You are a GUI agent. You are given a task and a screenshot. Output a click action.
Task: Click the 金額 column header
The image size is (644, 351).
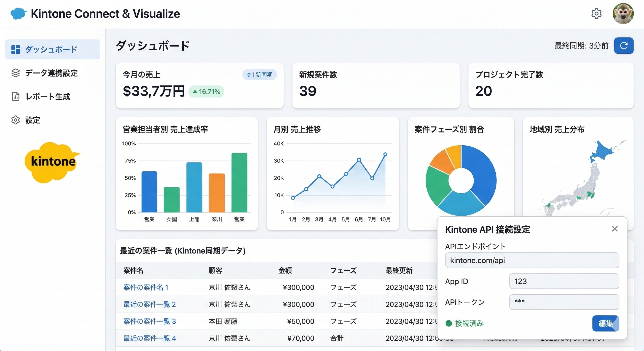[285, 270]
